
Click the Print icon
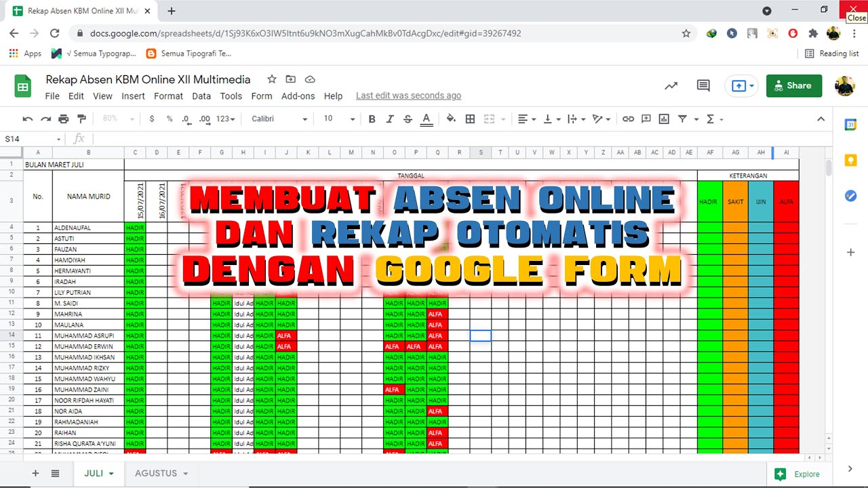[64, 119]
